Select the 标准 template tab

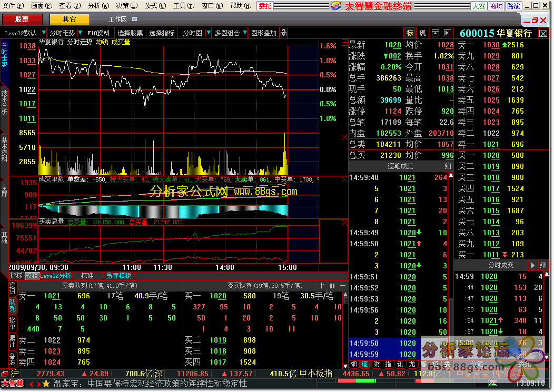click(x=87, y=276)
